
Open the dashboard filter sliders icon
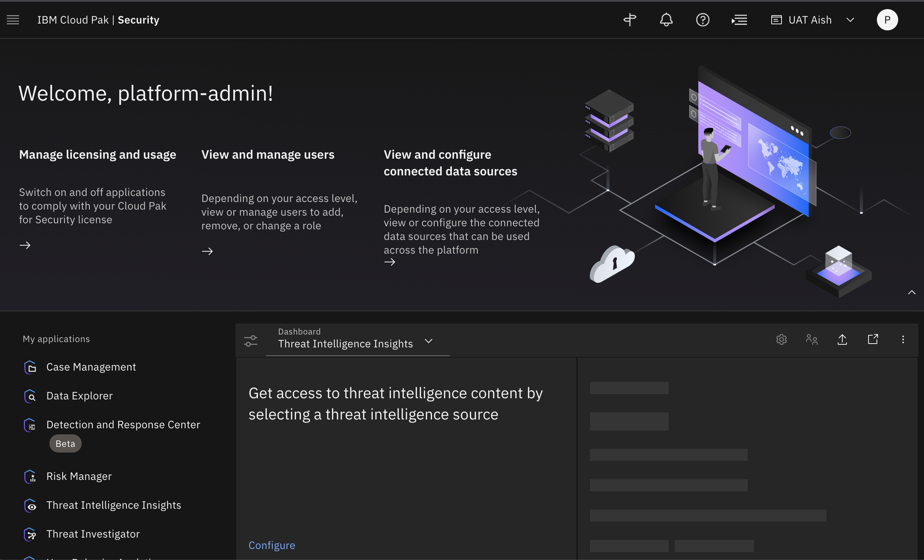pos(251,341)
